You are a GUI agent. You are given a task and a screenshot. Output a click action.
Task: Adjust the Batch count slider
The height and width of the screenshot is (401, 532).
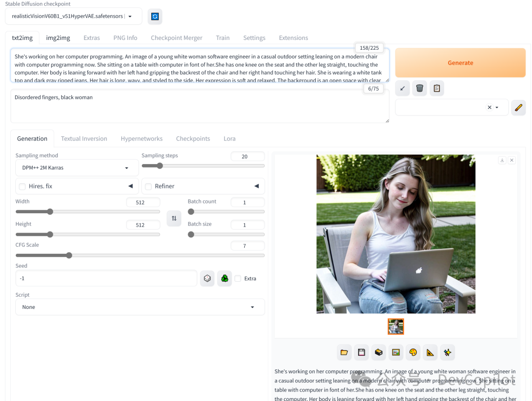pos(226,212)
